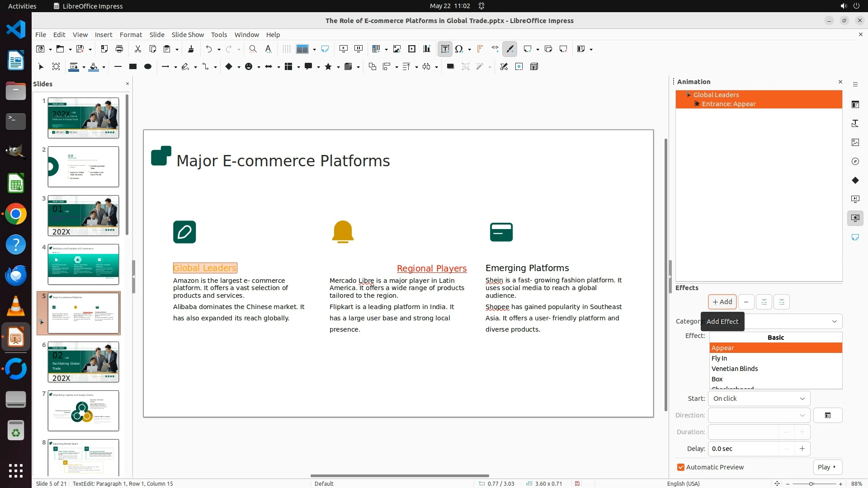Image resolution: width=868 pixels, height=488 pixels.
Task: Toggle the Shadow toolbar icon
Action: pyautogui.click(x=450, y=66)
